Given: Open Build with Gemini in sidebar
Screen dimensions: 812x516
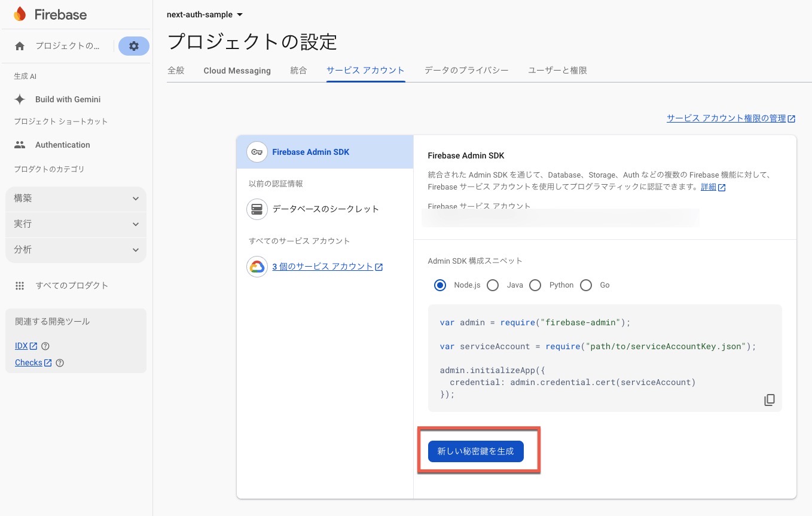Looking at the screenshot, I should point(68,99).
